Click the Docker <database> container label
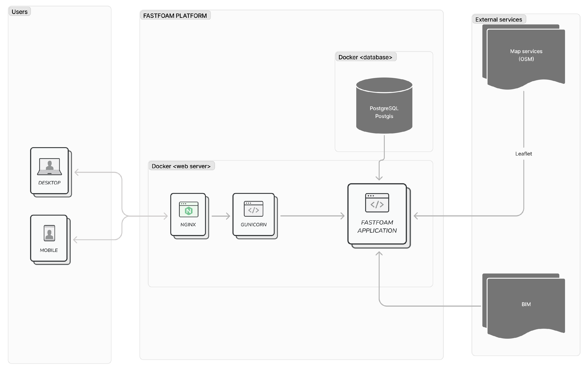The image size is (588, 369). [366, 57]
